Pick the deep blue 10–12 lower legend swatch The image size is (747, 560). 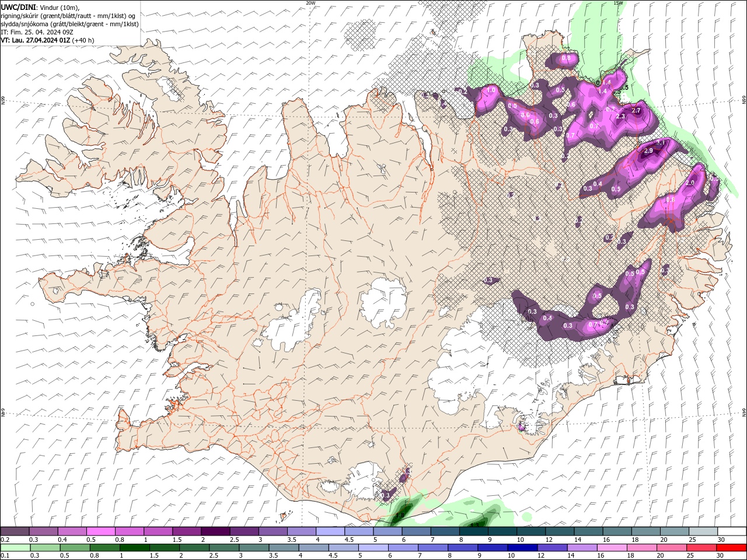point(522,548)
